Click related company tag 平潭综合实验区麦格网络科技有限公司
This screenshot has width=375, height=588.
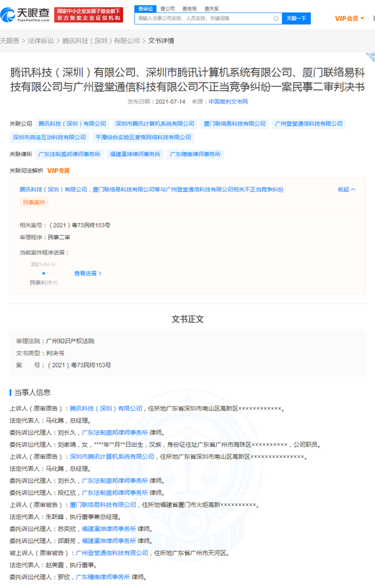point(143,138)
